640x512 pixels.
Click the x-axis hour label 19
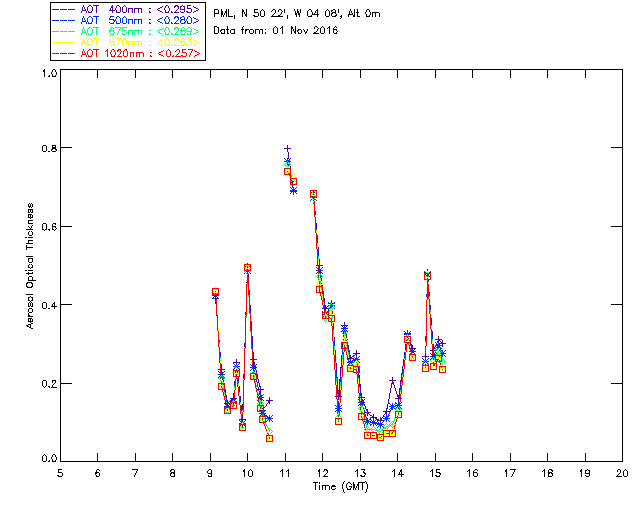585,473
